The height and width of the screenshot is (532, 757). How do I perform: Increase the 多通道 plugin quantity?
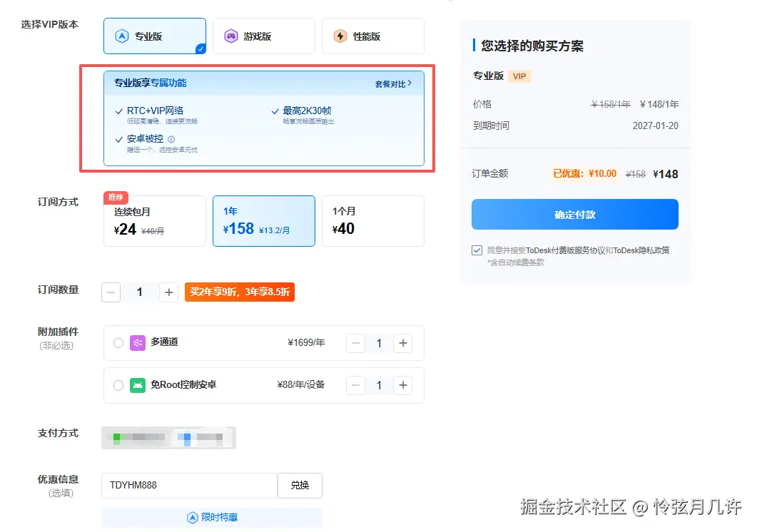pos(403,343)
